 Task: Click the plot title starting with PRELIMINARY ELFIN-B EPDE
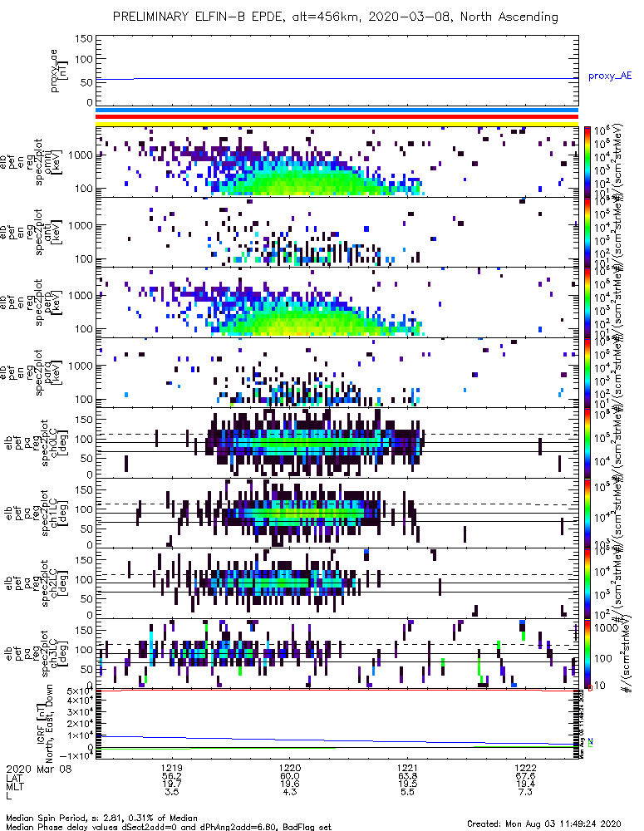coord(335,17)
